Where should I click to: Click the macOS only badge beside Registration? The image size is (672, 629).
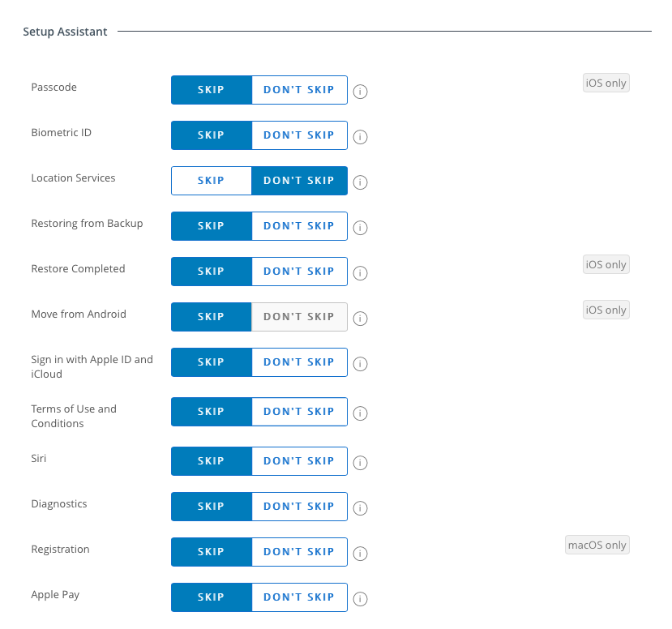coord(597,545)
